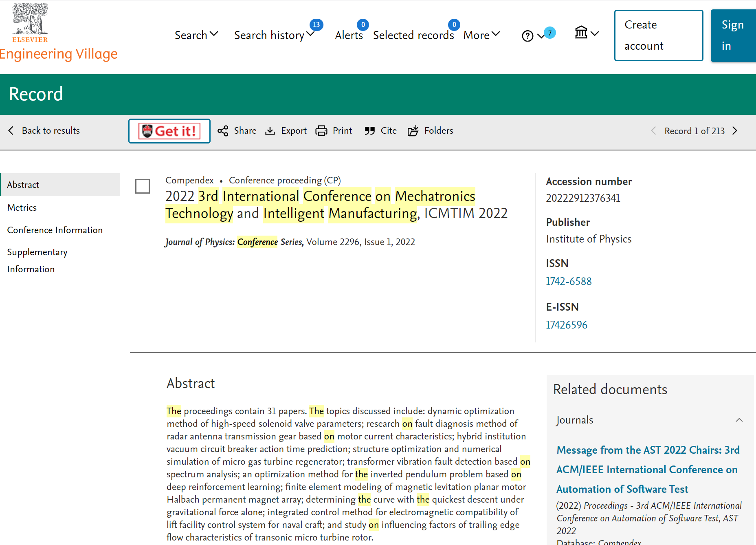Open E-ISSN 17426596 link
Image resolution: width=756 pixels, height=545 pixels.
pos(567,325)
